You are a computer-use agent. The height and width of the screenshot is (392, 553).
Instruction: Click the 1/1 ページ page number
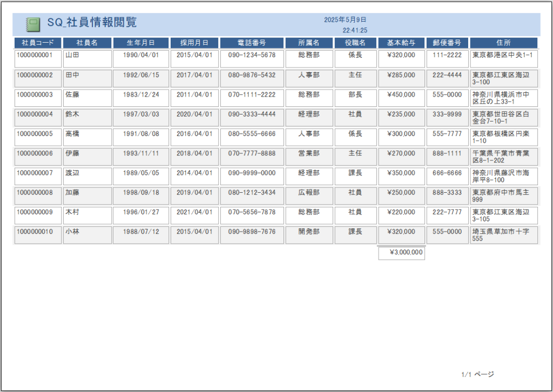click(x=477, y=374)
